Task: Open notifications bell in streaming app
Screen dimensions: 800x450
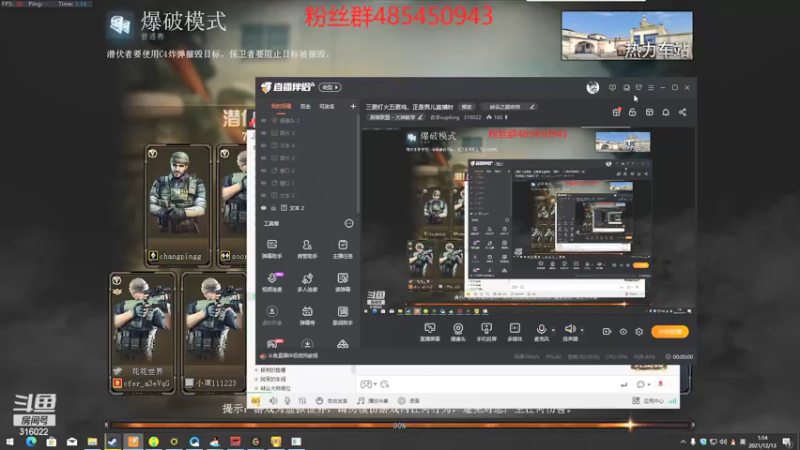Action: pyautogui.click(x=665, y=112)
